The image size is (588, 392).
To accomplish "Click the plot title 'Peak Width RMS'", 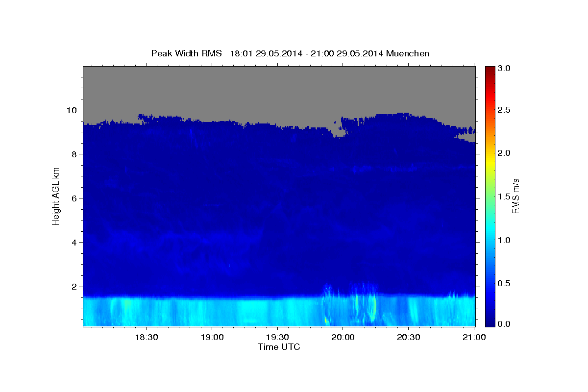I will pyautogui.click(x=186, y=53).
